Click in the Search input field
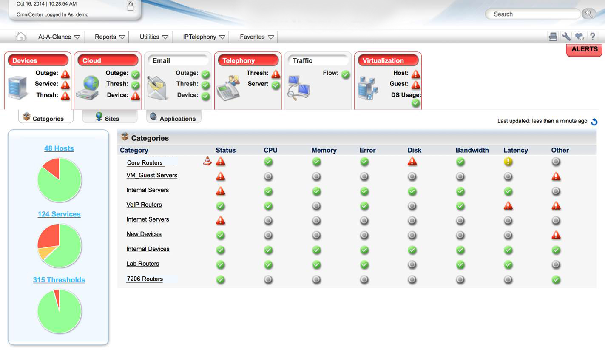The height and width of the screenshot is (364, 605). [532, 14]
